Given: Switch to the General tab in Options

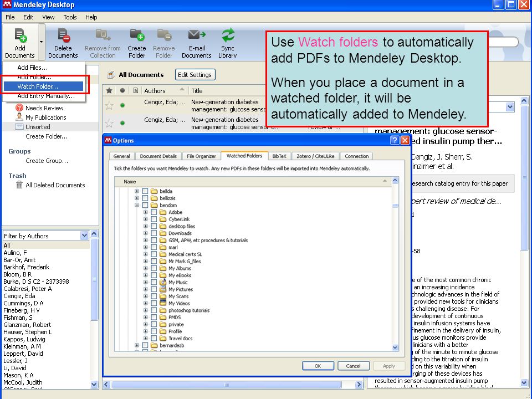Looking at the screenshot, I should [x=122, y=156].
